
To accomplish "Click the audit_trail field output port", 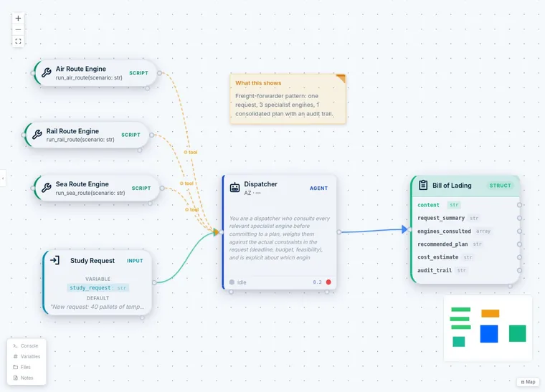I will click(519, 270).
